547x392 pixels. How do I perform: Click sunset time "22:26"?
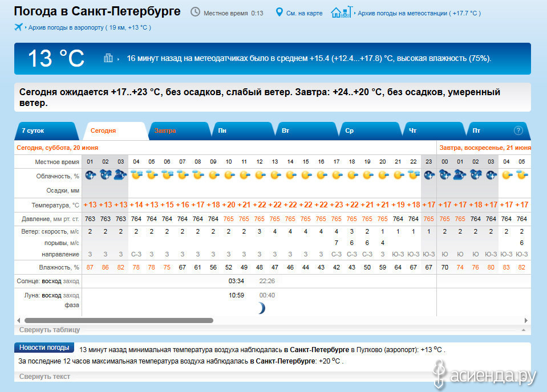(267, 281)
